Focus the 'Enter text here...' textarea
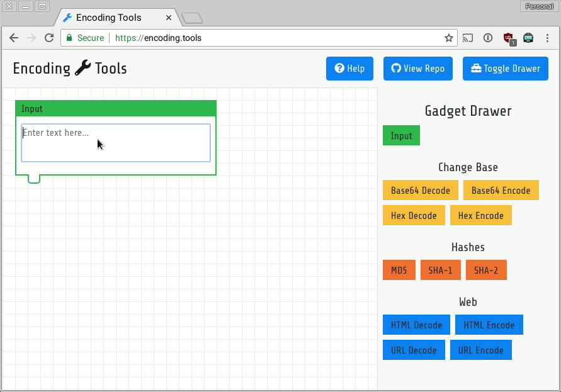 116,143
